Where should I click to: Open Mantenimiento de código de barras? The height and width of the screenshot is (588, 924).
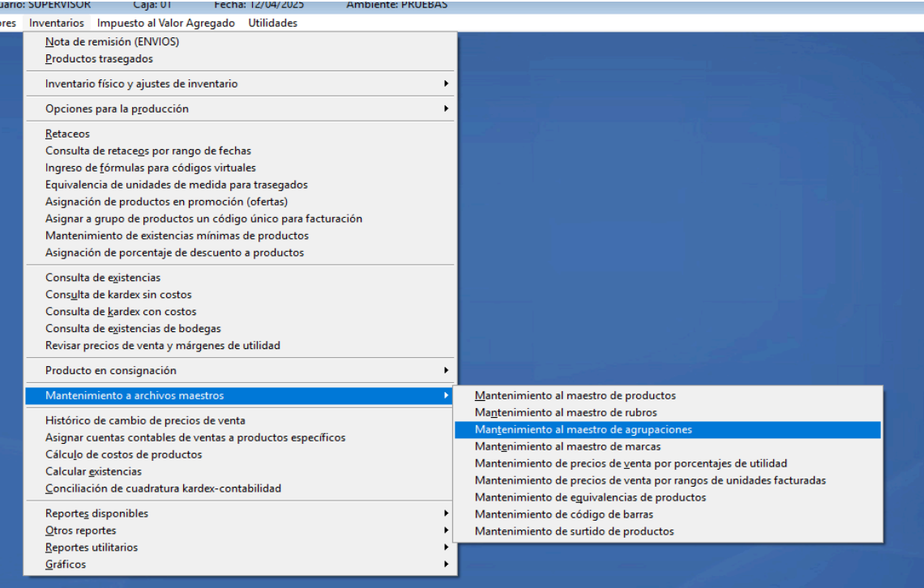pyautogui.click(x=563, y=514)
